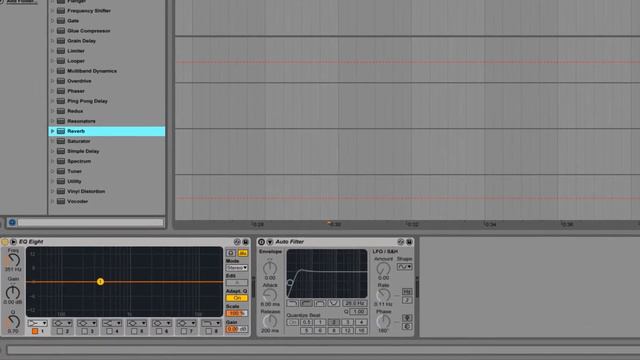Click the LFO Phase knob
The height and width of the screenshot is (360, 640).
383,321
